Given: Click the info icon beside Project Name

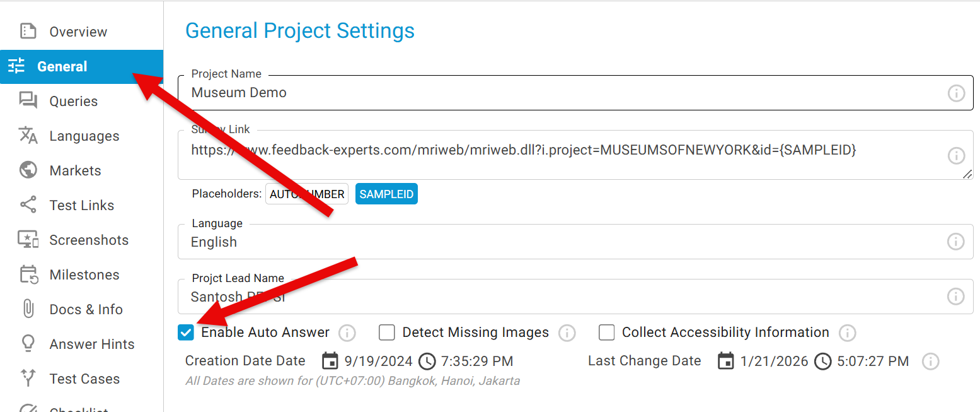Looking at the screenshot, I should tap(956, 93).
